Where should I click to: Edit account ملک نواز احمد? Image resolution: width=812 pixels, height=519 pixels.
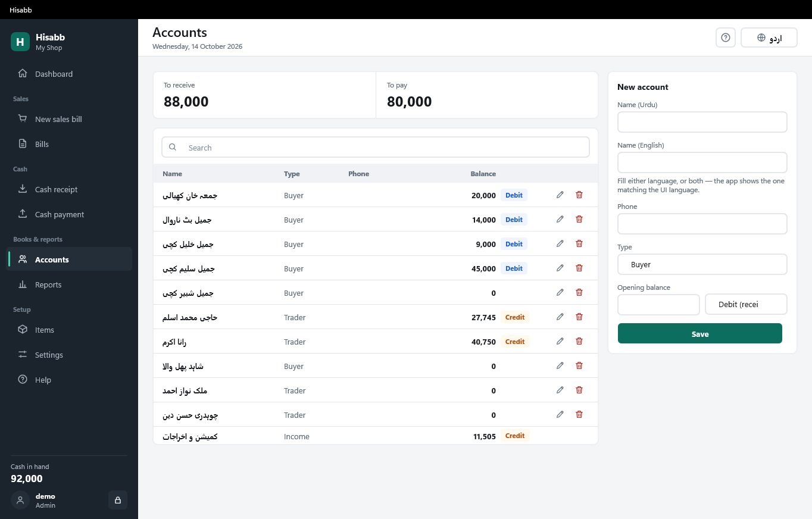(x=560, y=390)
